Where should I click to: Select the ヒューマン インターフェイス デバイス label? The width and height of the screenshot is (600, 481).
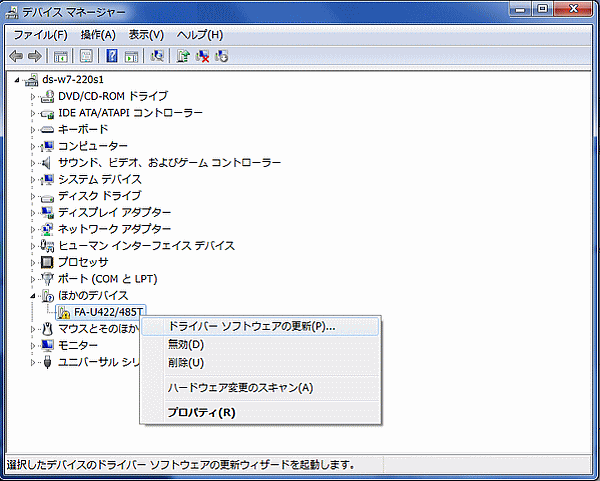pyautogui.click(x=146, y=246)
